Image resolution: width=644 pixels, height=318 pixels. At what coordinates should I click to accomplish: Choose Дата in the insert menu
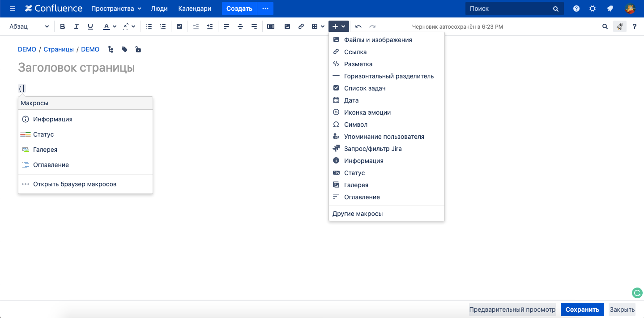tap(387, 100)
